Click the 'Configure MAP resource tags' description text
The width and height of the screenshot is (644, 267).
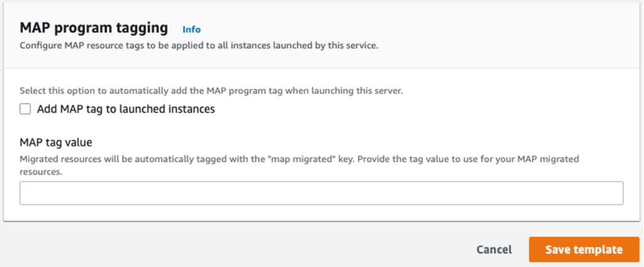coord(126,46)
